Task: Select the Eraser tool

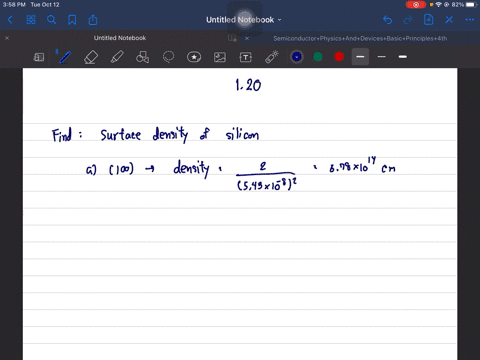Action: (91, 57)
